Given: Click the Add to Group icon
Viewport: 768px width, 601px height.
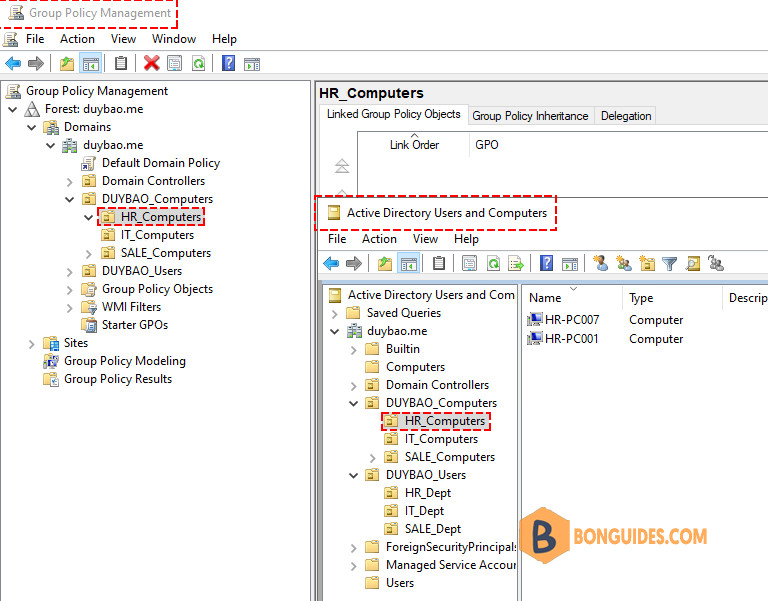Looking at the screenshot, I should click(716, 264).
